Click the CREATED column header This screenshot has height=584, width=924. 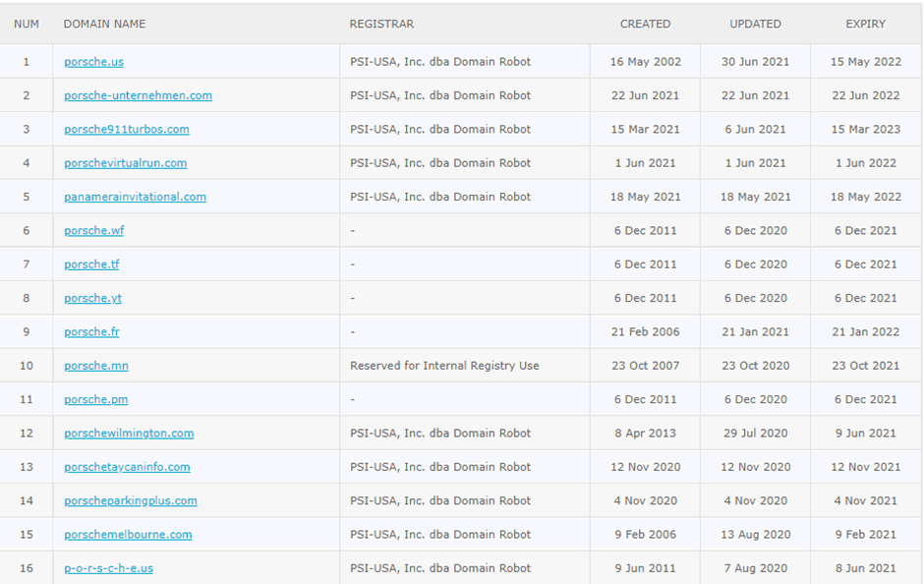click(645, 25)
